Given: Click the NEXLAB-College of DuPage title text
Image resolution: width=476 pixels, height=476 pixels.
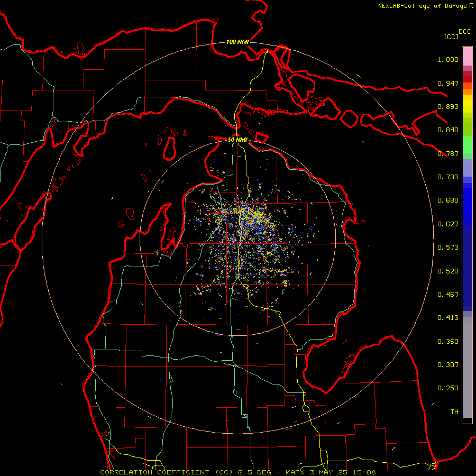Looking at the screenshot, I should (423, 6).
